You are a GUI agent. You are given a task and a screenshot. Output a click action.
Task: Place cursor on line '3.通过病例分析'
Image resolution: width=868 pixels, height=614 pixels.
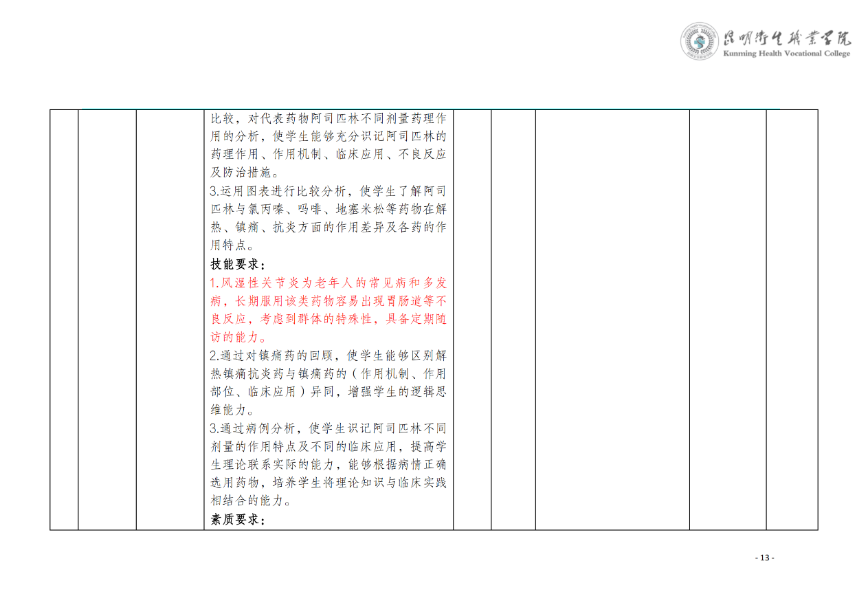point(329,428)
